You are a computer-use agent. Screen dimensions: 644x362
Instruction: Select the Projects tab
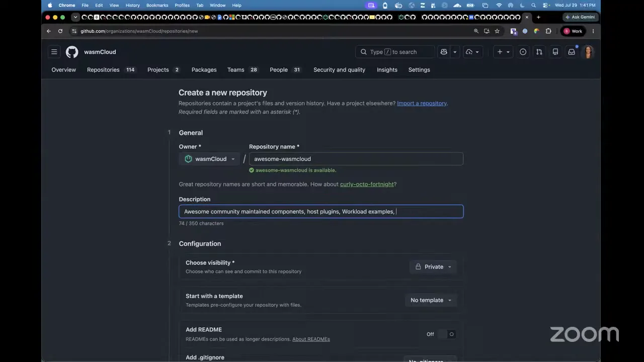click(164, 70)
